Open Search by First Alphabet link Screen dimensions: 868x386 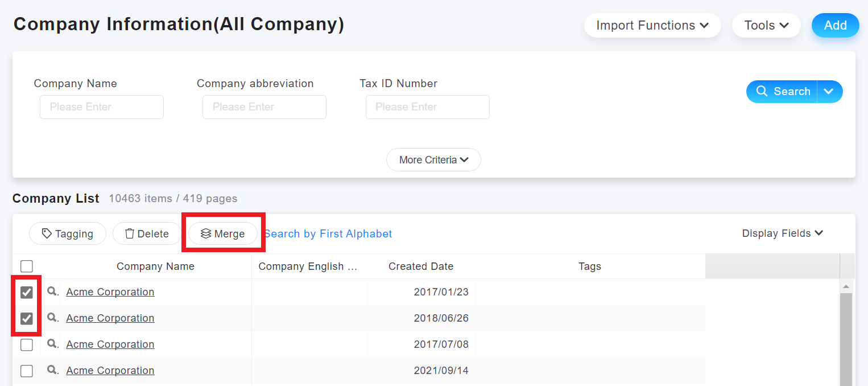point(328,233)
